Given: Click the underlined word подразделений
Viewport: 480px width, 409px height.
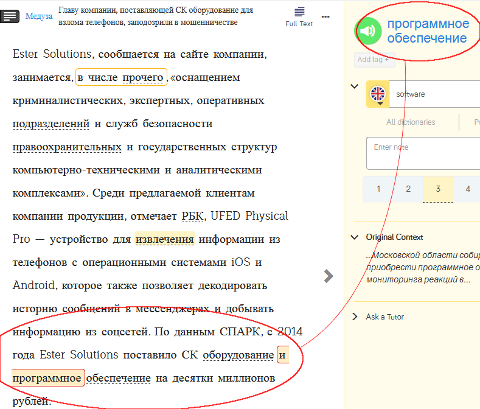Looking at the screenshot, I should [51, 124].
